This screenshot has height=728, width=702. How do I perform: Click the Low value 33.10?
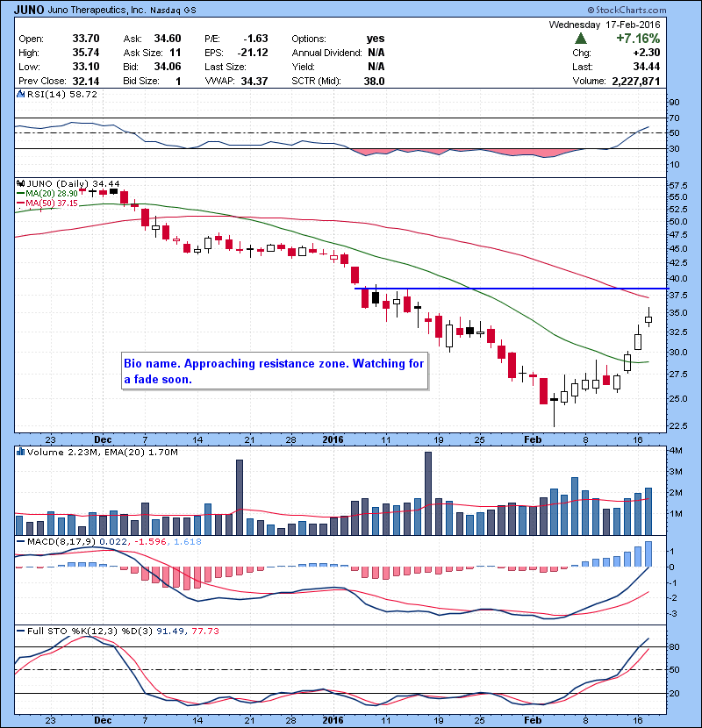[86, 67]
